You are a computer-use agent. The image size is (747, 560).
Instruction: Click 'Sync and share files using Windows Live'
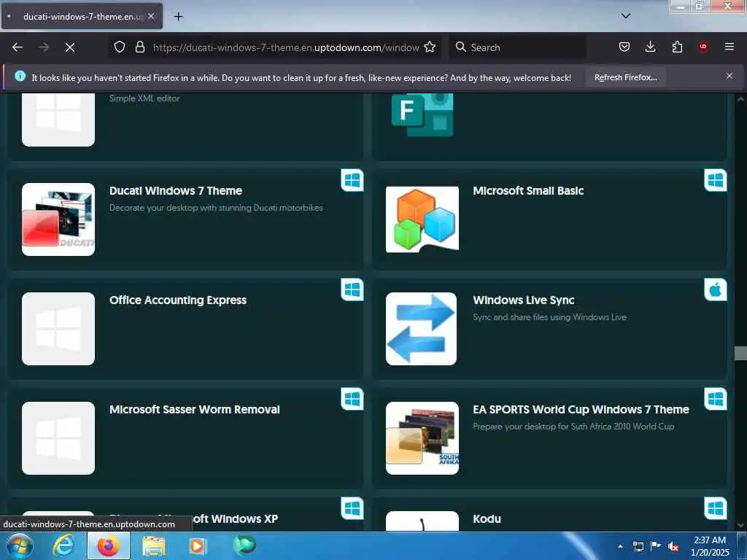click(x=550, y=317)
